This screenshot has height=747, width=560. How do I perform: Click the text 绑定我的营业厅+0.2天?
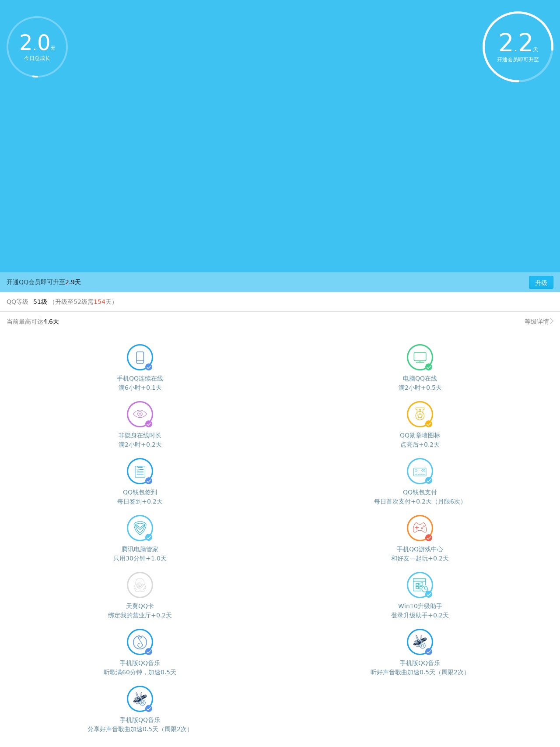[140, 615]
